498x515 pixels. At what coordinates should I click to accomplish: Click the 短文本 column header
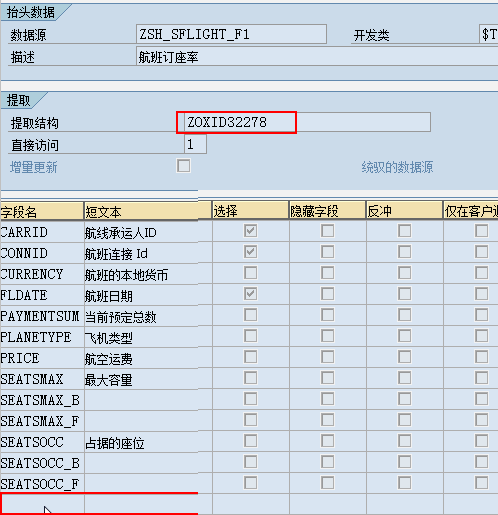(x=148, y=211)
